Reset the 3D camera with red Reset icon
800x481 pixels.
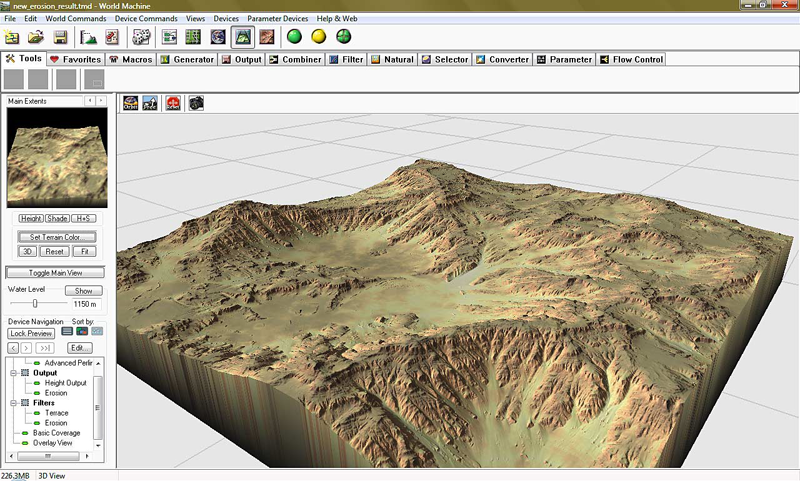173,103
